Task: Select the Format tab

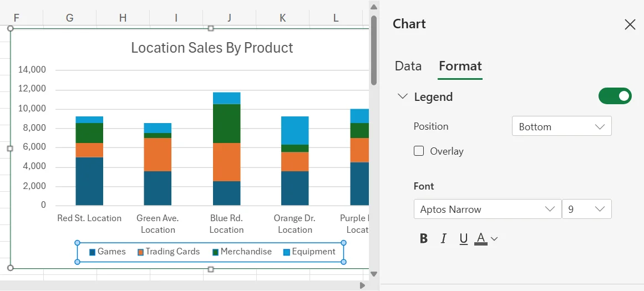Action: [460, 66]
